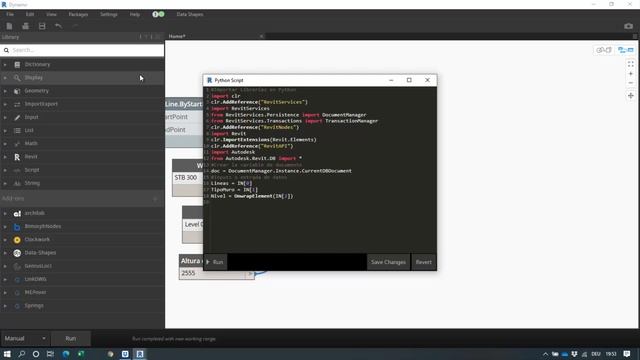Viewport: 640px width, 360px height.
Task: Open the LinkDWG add-on category
Action: click(x=36, y=279)
